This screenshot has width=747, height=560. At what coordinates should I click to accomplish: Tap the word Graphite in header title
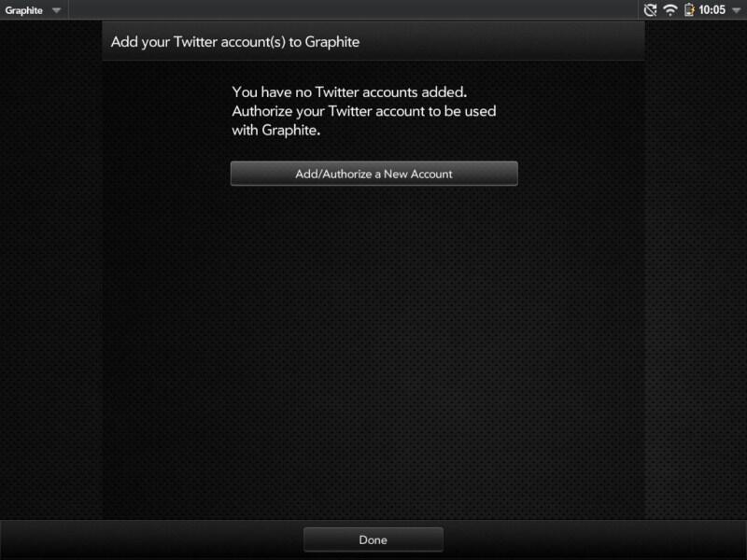[x=332, y=42]
